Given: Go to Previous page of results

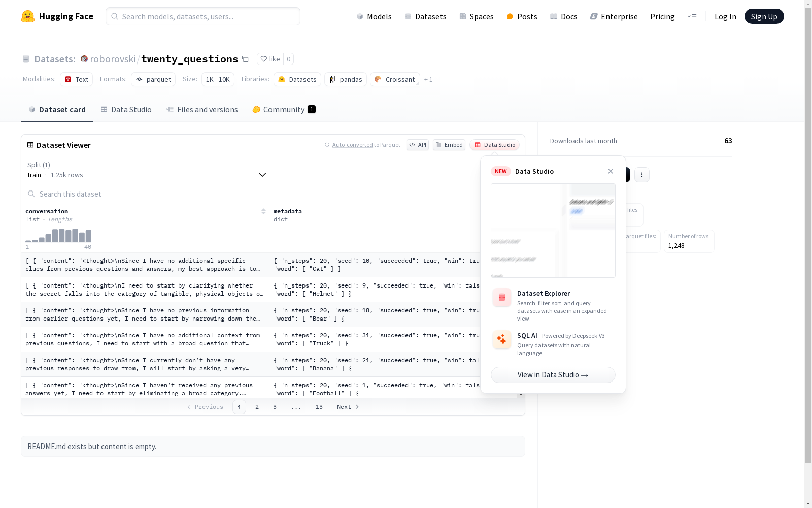Looking at the screenshot, I should [205, 407].
